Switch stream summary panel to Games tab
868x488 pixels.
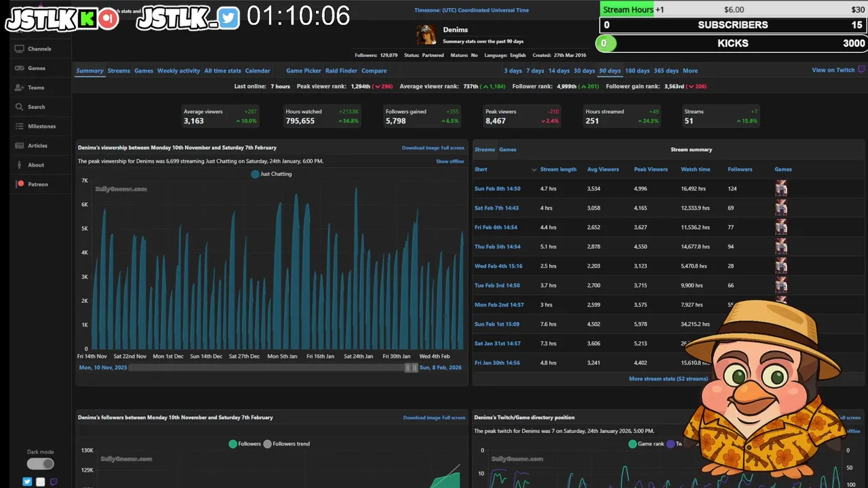[507, 150]
